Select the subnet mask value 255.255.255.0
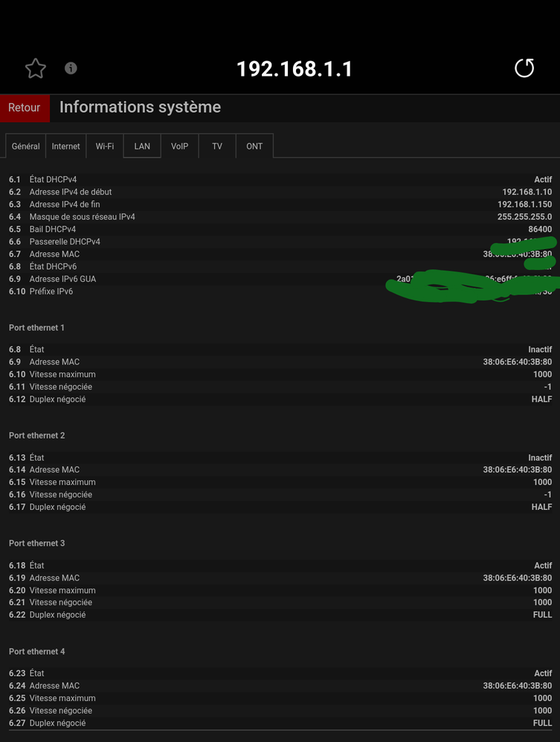Image resolution: width=560 pixels, height=742 pixels. [x=524, y=217]
